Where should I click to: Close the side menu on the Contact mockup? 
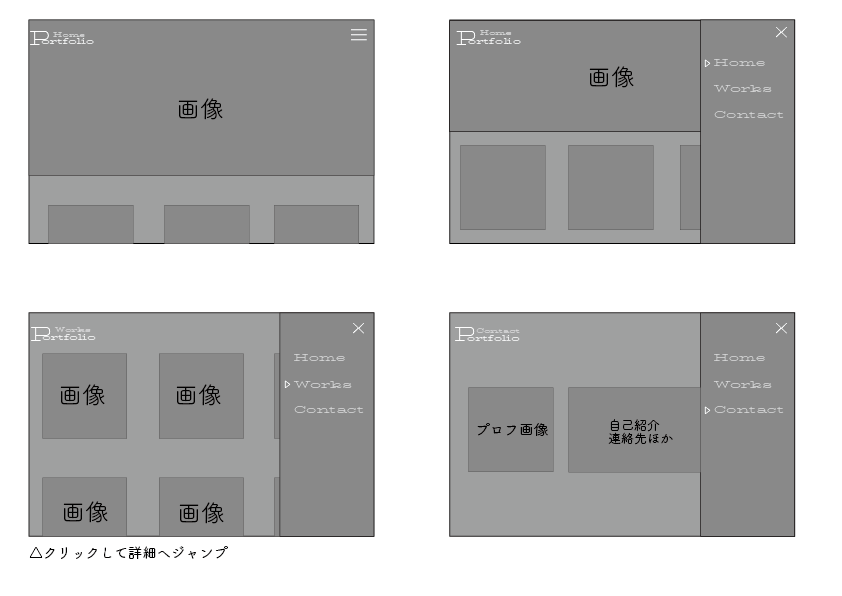click(781, 328)
